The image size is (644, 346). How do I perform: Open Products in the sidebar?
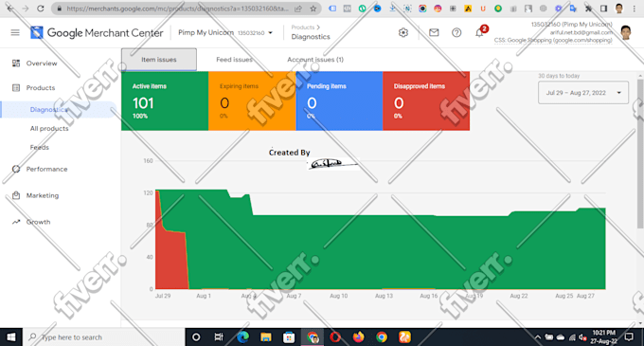(41, 88)
